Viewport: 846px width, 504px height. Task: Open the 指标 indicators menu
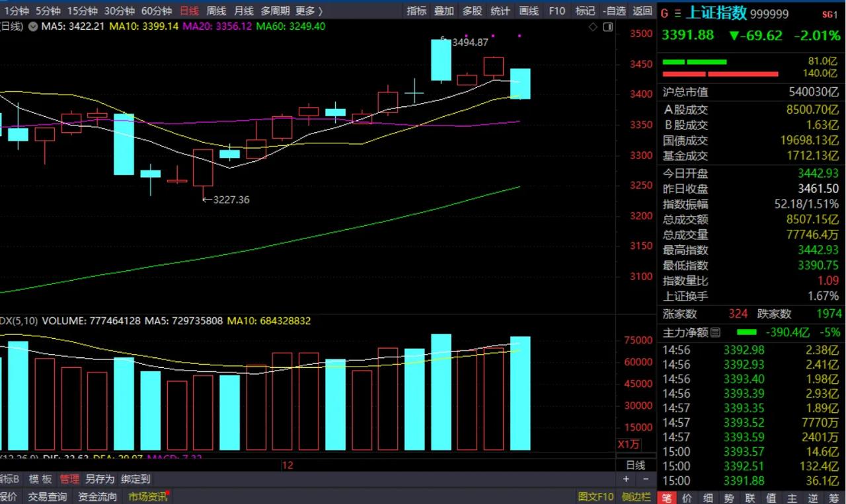coord(416,11)
